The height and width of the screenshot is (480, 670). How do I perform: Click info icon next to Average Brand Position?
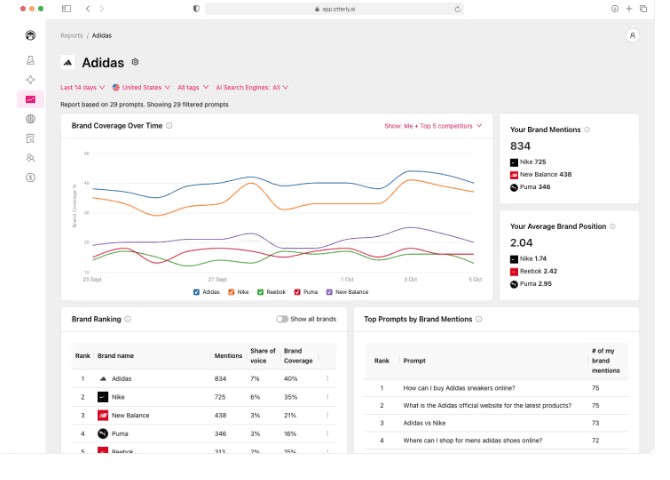click(x=612, y=226)
